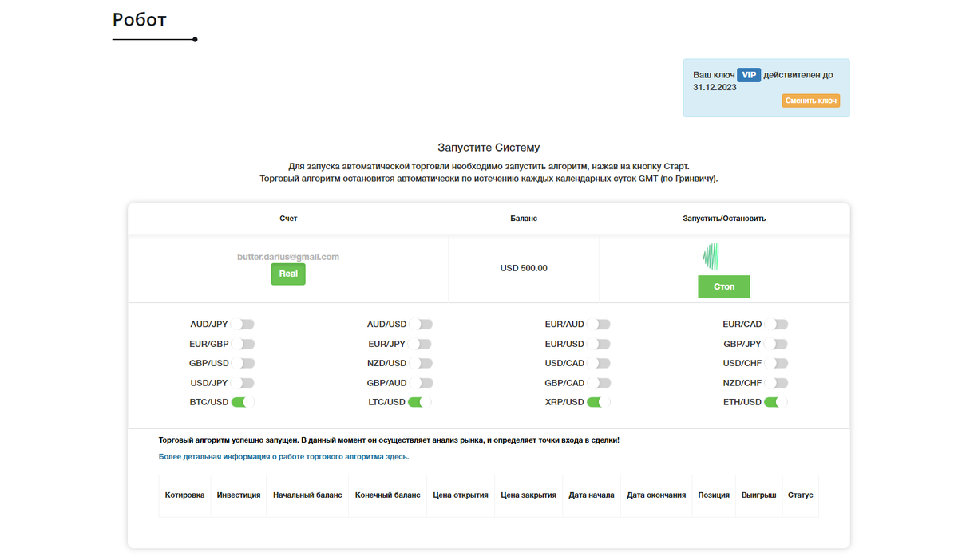Click the Дата начала column header
This screenshot has height=560, width=958.
tap(592, 495)
